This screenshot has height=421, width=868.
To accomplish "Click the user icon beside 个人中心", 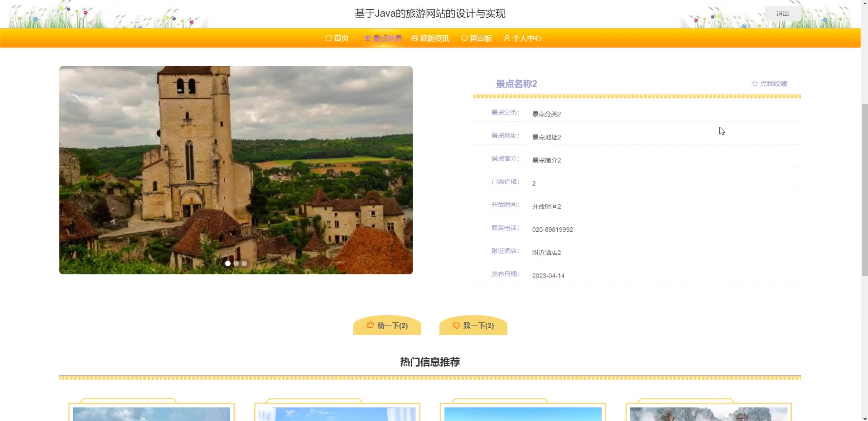I will pos(507,38).
